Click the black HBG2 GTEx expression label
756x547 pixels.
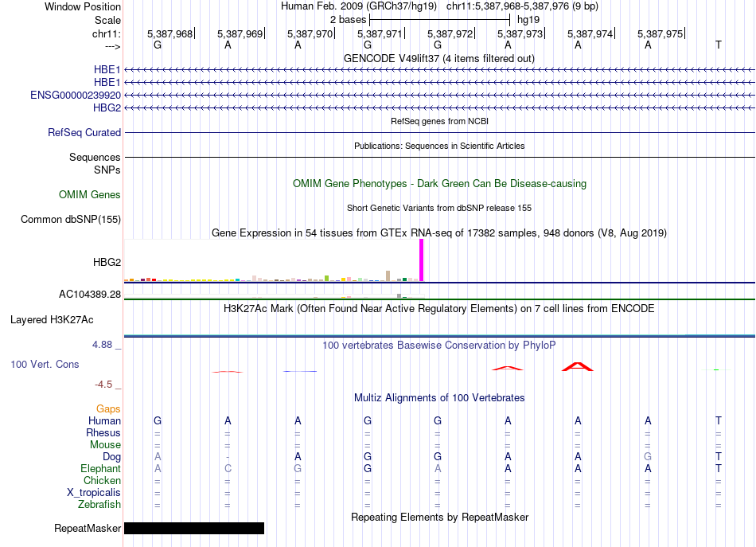point(107,262)
